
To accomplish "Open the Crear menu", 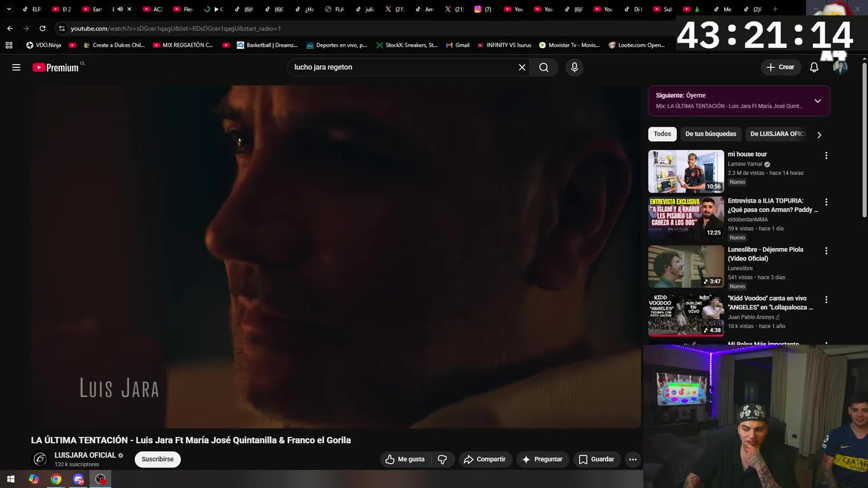I will pyautogui.click(x=781, y=67).
